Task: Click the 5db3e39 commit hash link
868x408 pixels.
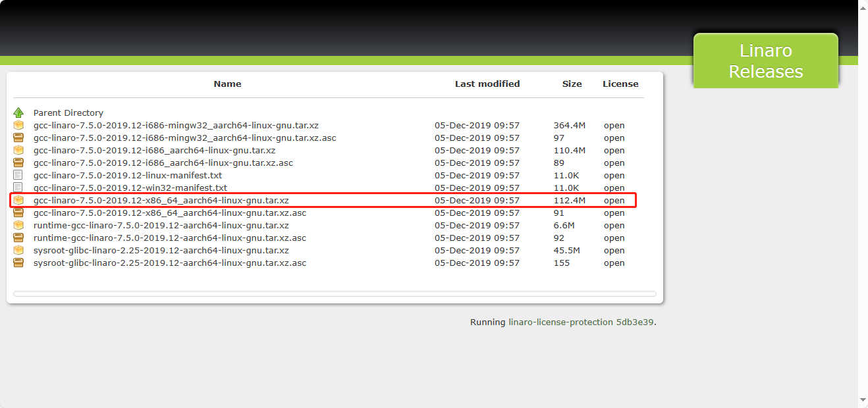Action: click(x=635, y=322)
